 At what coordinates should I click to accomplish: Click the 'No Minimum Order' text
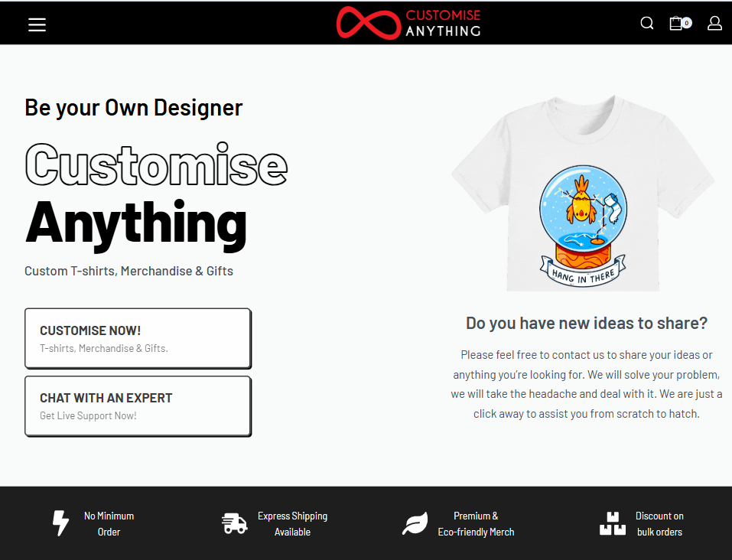(109, 524)
